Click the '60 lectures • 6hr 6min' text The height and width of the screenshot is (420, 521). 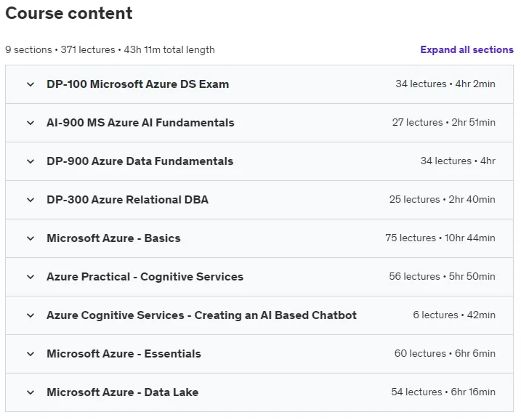pyautogui.click(x=445, y=354)
